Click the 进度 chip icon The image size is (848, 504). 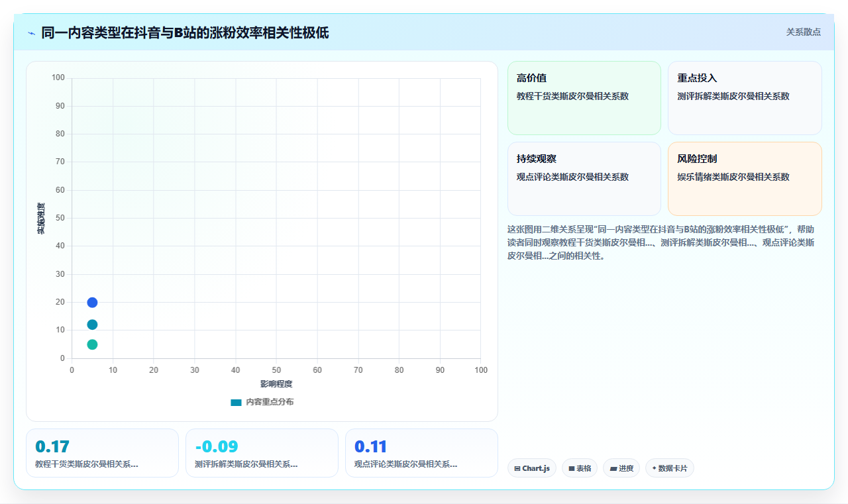[613, 468]
